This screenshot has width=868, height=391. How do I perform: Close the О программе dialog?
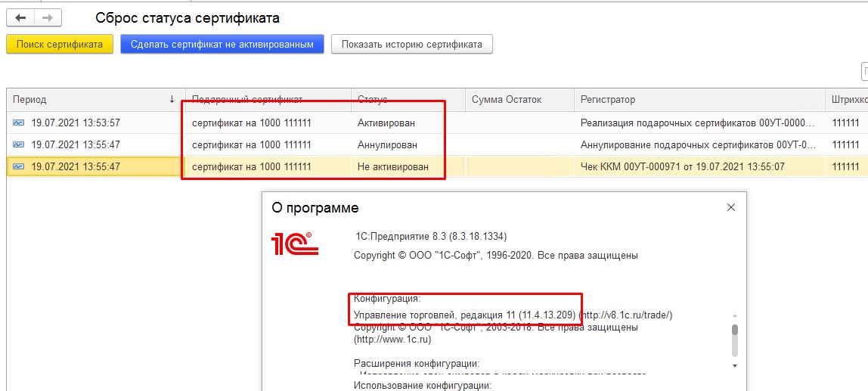click(730, 208)
